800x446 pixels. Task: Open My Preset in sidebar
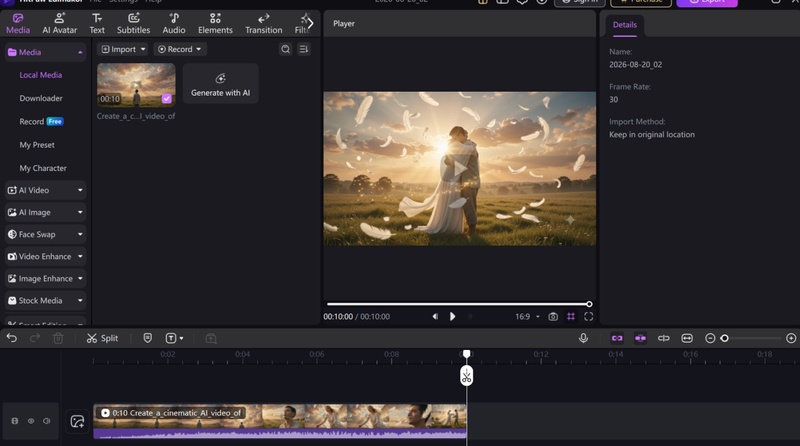tap(37, 145)
